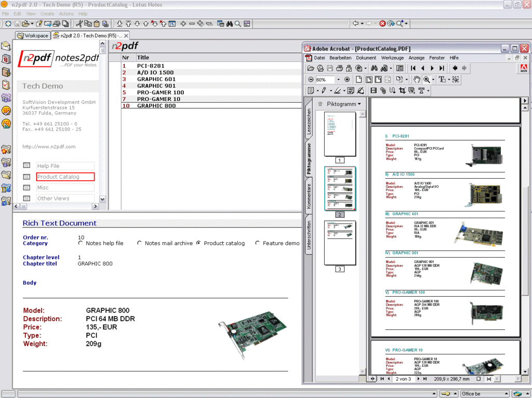
Task: Select the Feature demo radio button
Action: pos(258,243)
